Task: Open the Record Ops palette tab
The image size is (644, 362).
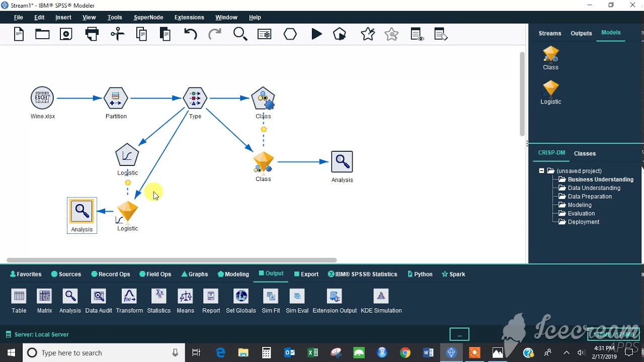Action: point(111,274)
